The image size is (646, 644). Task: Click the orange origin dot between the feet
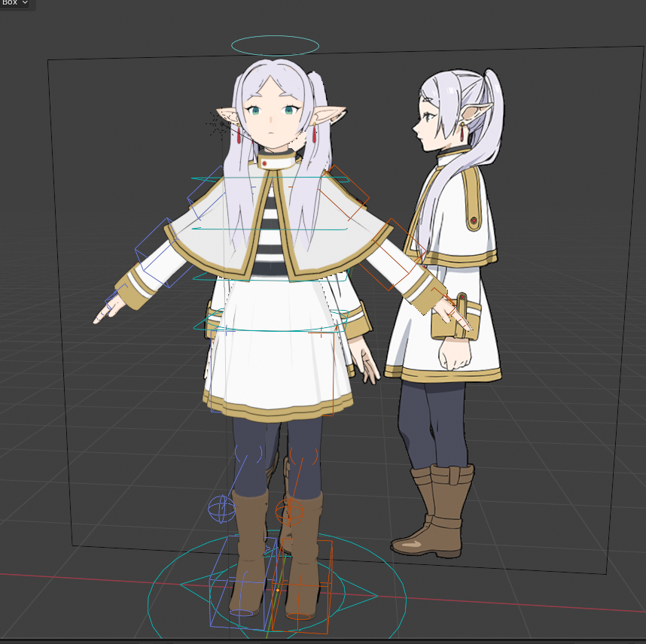(278, 590)
